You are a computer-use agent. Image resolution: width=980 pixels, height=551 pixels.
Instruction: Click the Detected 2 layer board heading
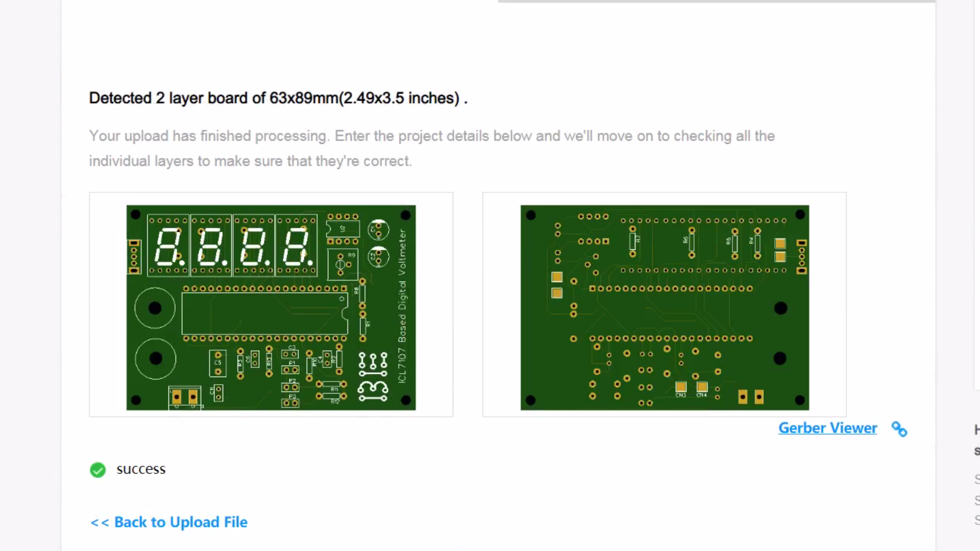[278, 98]
